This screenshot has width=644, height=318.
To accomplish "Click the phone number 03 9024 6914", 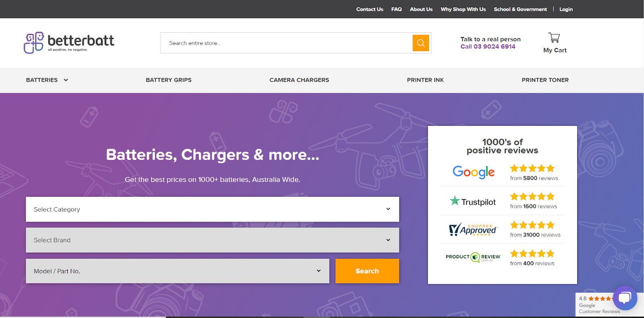I will (494, 47).
